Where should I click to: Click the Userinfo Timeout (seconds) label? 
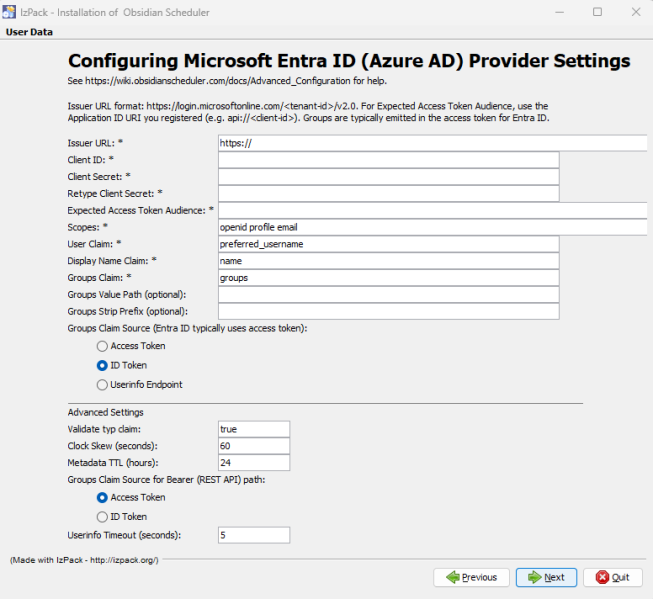click(124, 535)
